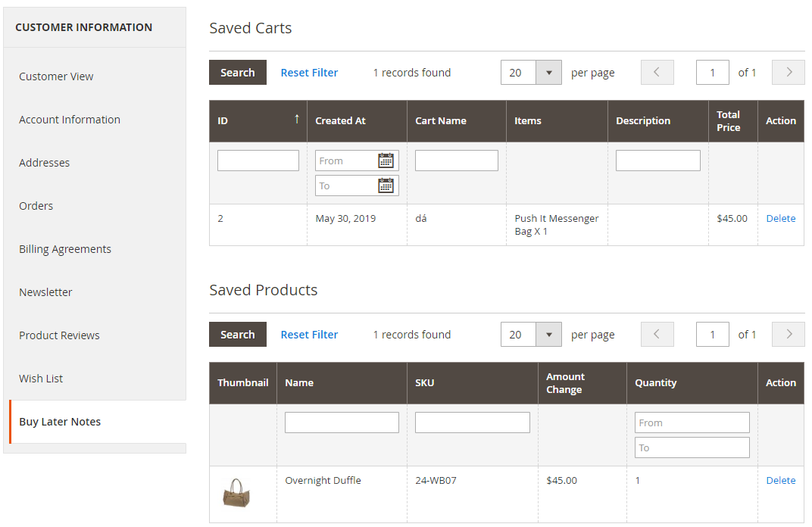Expand per page dropdown in Saved Products

point(548,335)
